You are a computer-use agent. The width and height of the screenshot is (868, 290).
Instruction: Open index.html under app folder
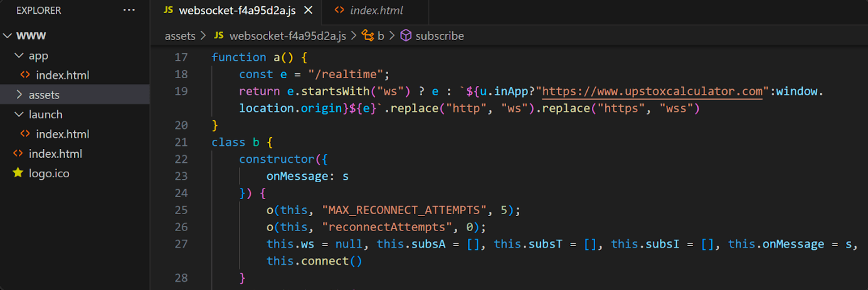(63, 75)
